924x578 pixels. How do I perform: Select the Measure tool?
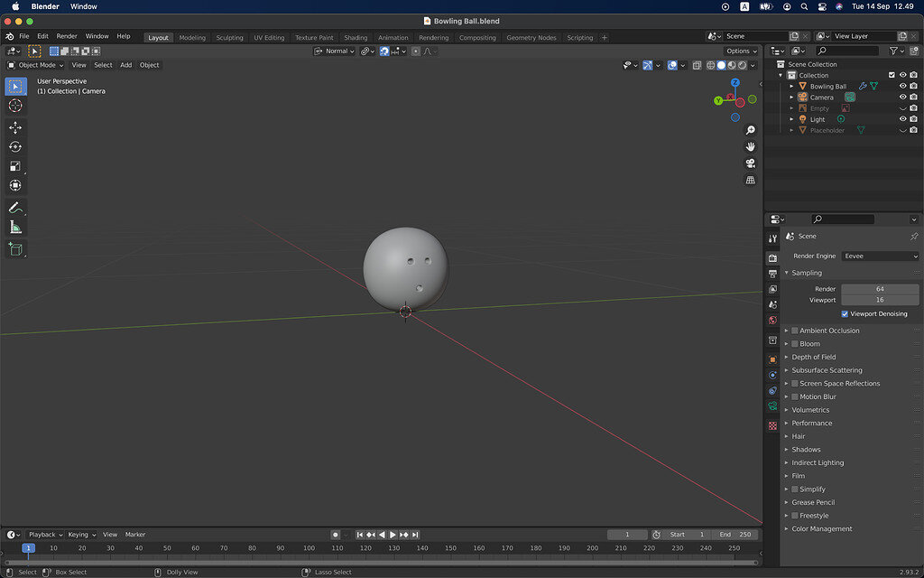[x=14, y=228]
